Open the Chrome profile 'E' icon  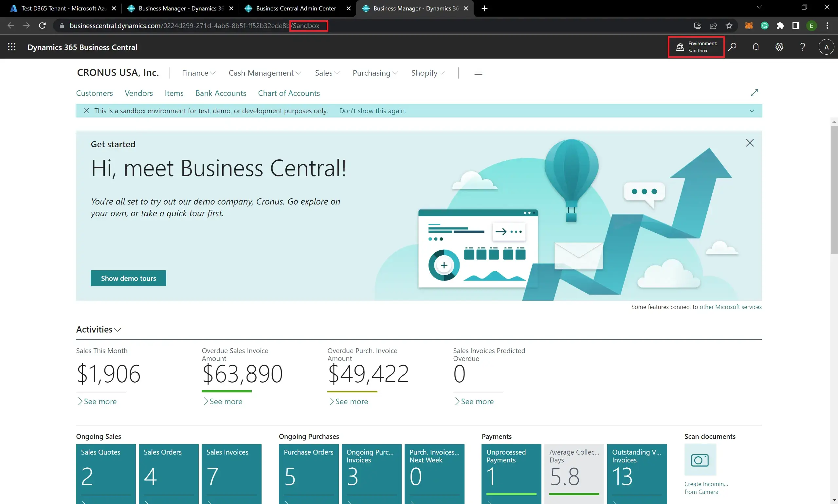pyautogui.click(x=811, y=26)
